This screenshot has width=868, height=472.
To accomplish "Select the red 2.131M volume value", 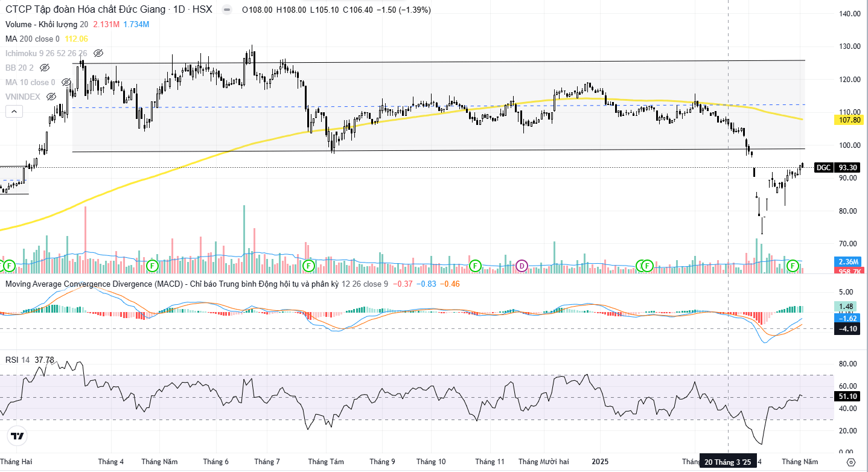I will point(106,24).
